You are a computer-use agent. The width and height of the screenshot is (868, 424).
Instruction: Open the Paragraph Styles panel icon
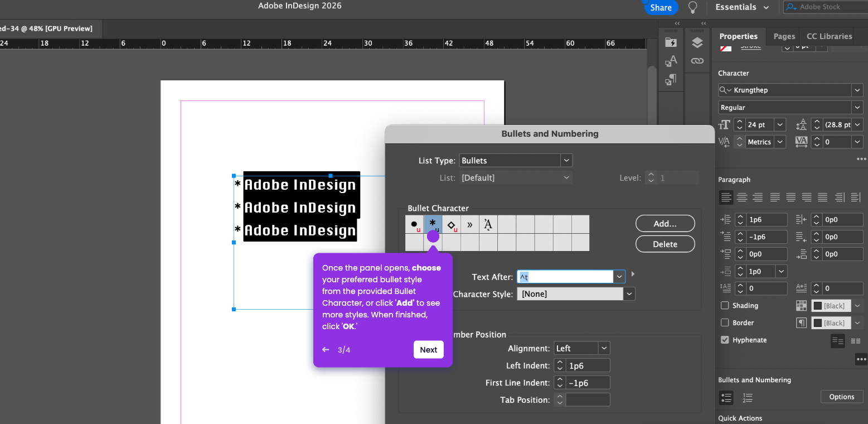tap(671, 80)
